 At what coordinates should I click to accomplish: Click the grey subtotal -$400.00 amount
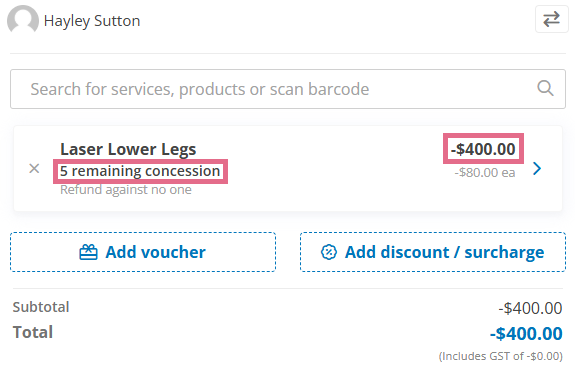point(530,308)
